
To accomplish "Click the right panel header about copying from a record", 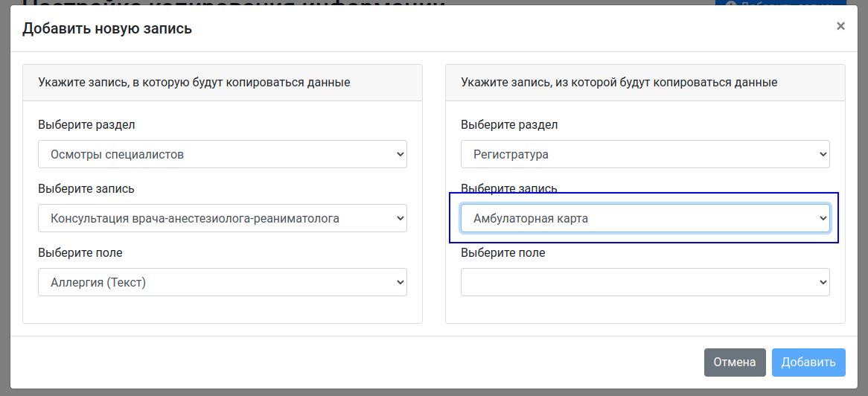I will coord(619,82).
